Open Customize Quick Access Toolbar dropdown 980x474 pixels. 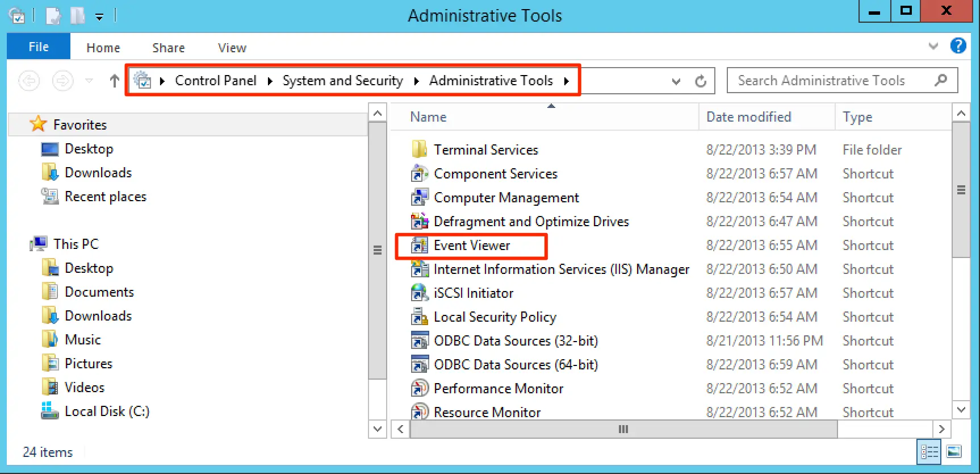[x=99, y=17]
